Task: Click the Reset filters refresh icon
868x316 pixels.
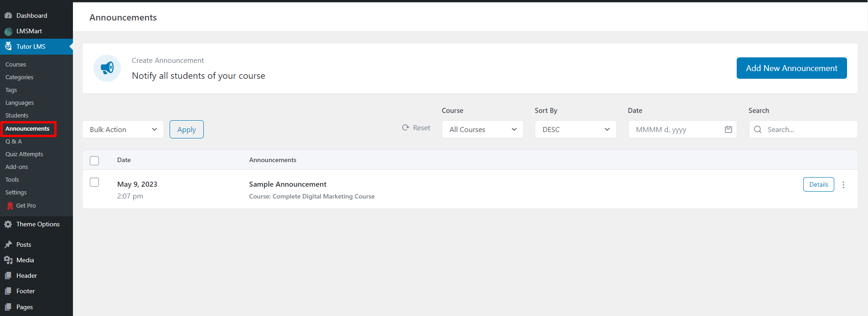Action: [406, 128]
